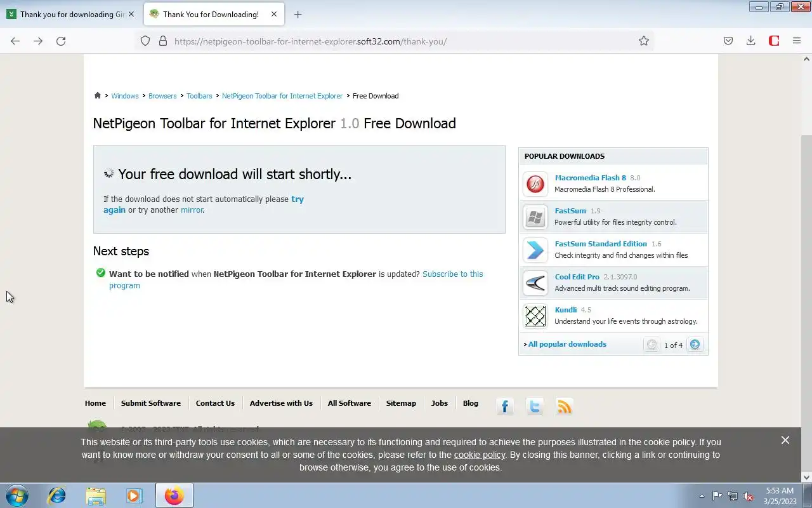Open the Cool Edit Pro title link
812x508 pixels.
[x=577, y=277]
